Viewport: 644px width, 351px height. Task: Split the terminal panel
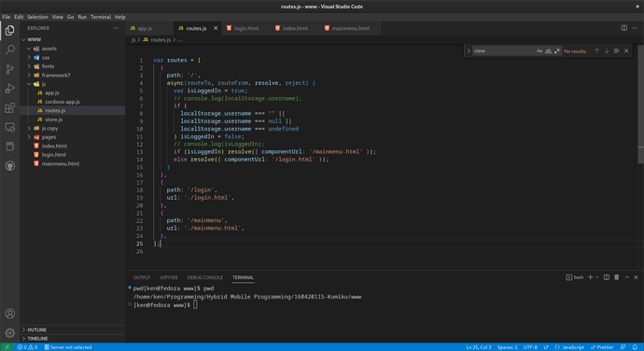pos(607,277)
